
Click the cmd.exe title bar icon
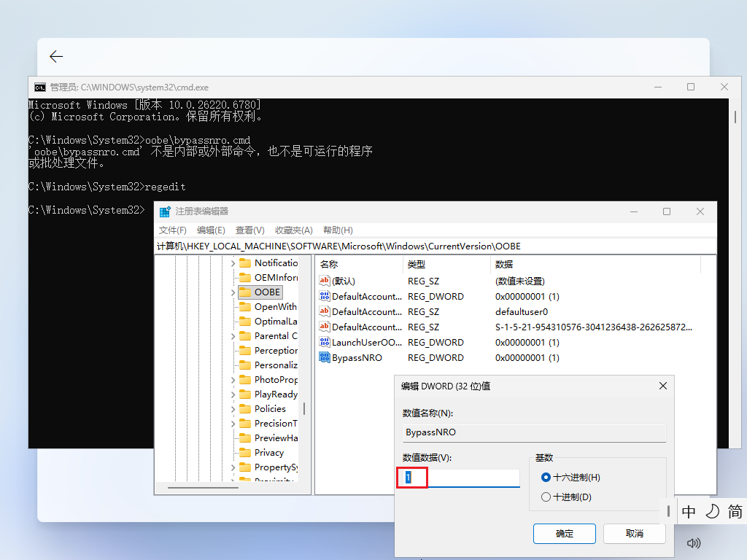pyautogui.click(x=40, y=87)
